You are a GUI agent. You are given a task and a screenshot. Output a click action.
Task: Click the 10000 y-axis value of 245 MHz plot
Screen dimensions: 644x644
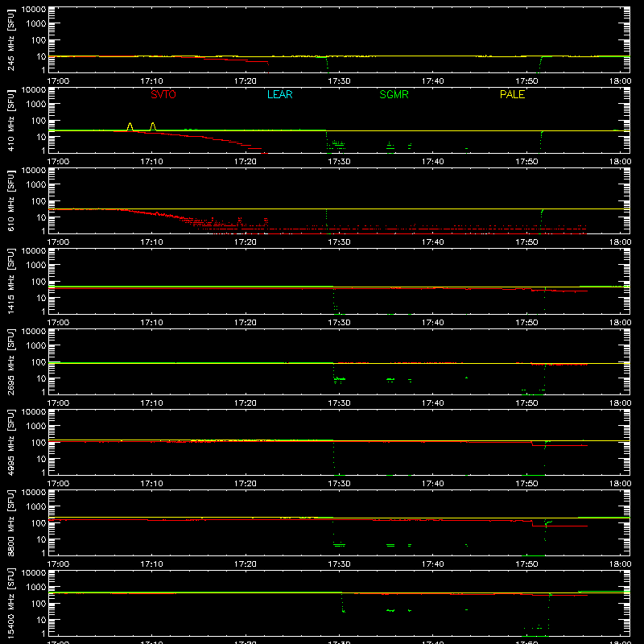pos(34,10)
